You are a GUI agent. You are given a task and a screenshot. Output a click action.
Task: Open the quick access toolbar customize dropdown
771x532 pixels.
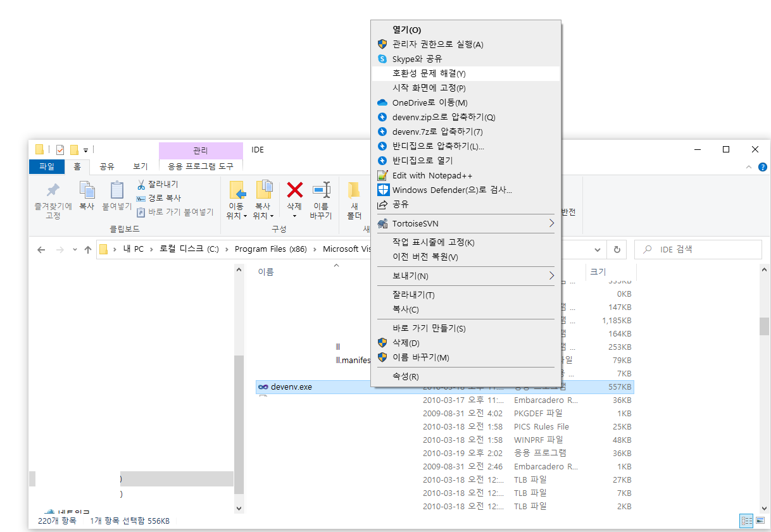tap(85, 151)
